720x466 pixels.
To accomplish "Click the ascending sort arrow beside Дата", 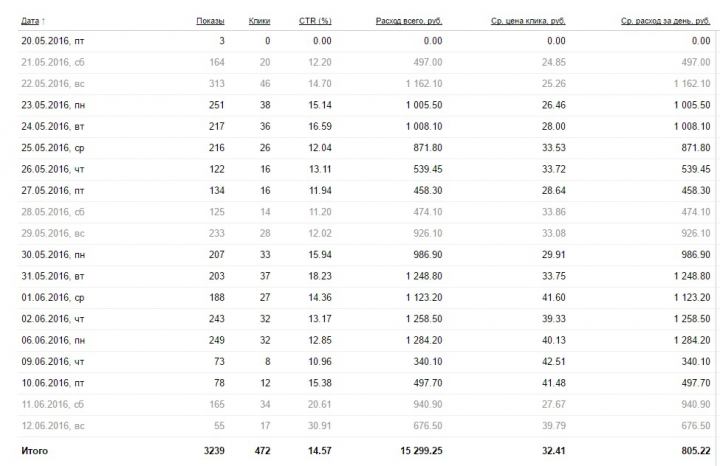I will [43, 21].
